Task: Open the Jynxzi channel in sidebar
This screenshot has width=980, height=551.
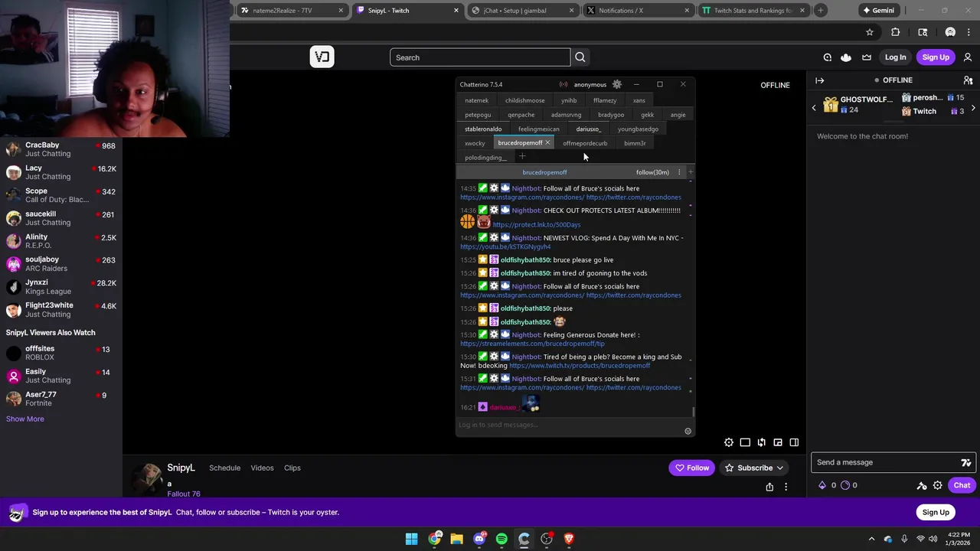Action: point(61,287)
